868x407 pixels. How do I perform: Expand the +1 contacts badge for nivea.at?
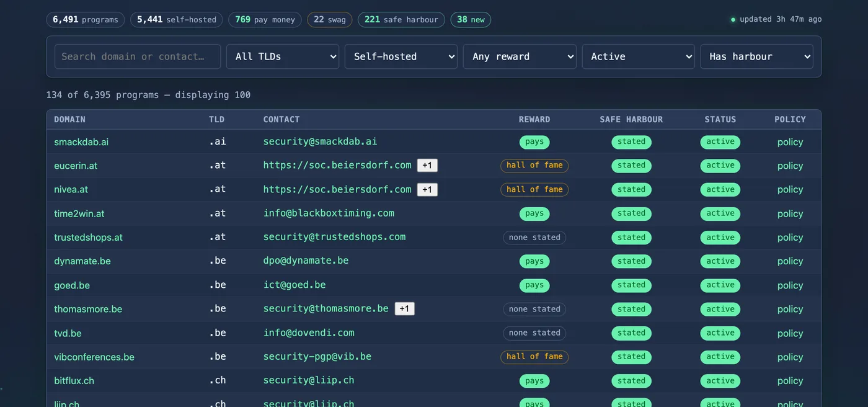tap(427, 189)
